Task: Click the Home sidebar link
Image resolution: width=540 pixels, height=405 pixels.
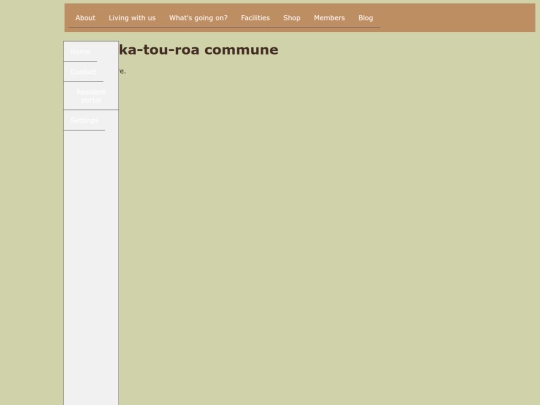Action: click(80, 52)
